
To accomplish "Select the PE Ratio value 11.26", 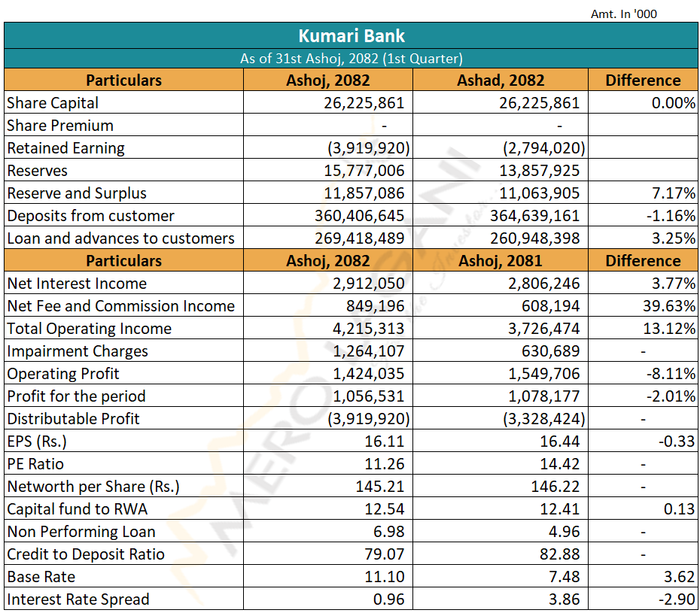I will 384,464.
